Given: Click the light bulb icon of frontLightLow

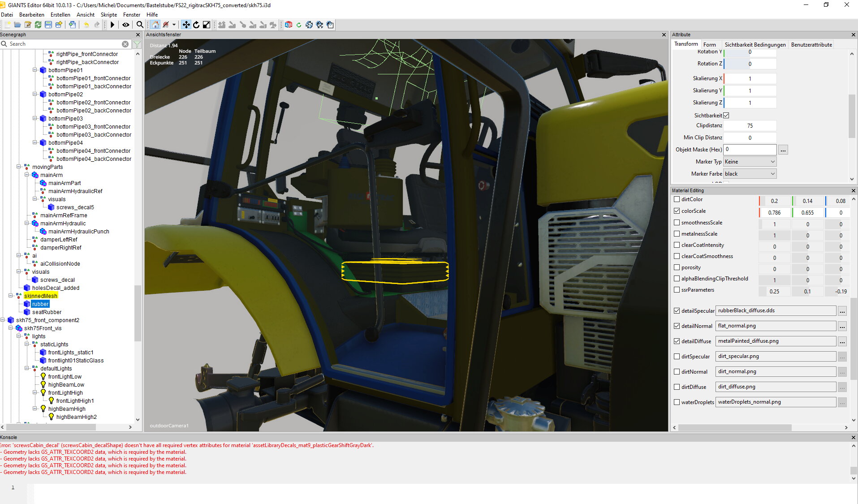Looking at the screenshot, I should (43, 376).
